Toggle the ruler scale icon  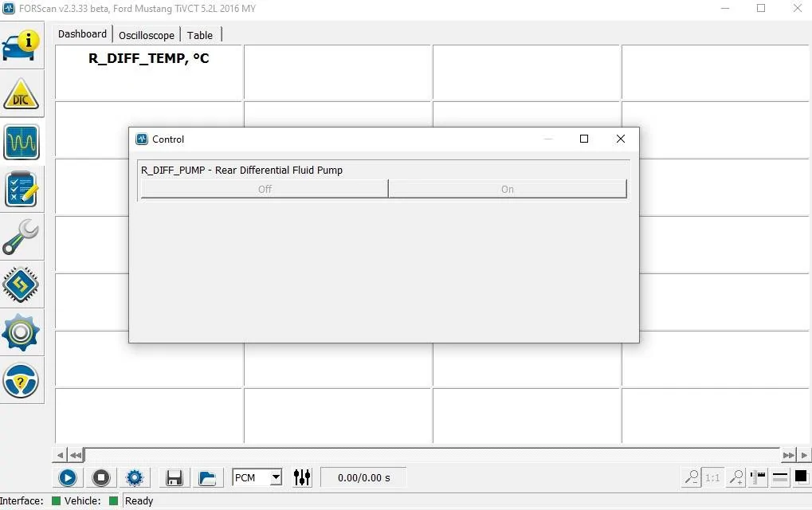[758, 477]
